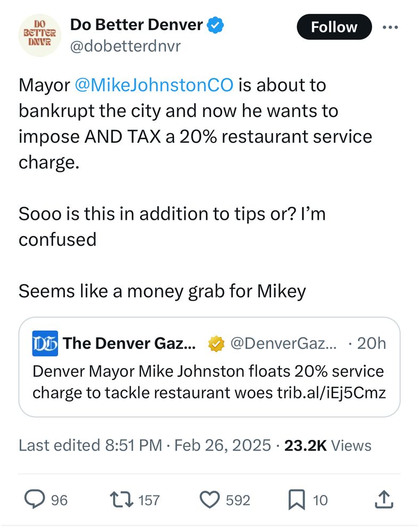This screenshot has width=419, height=532.
Task: Follow Do Better Denver
Action: (334, 27)
